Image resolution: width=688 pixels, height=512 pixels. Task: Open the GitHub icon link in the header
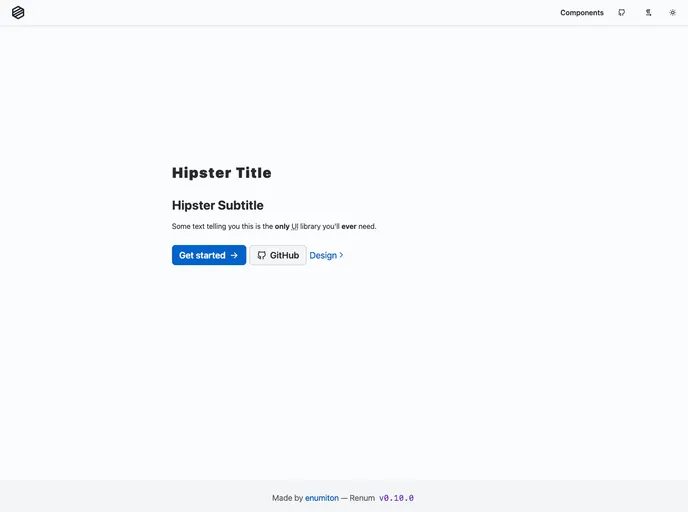click(622, 13)
